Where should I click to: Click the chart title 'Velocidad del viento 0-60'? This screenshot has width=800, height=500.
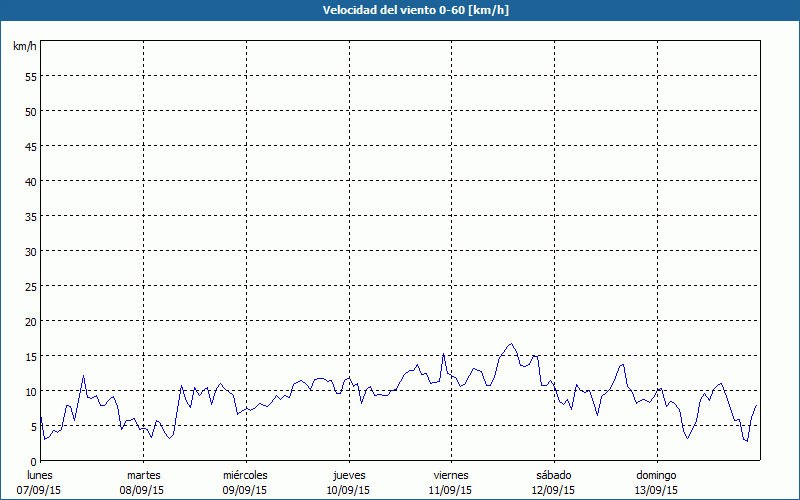click(399, 11)
